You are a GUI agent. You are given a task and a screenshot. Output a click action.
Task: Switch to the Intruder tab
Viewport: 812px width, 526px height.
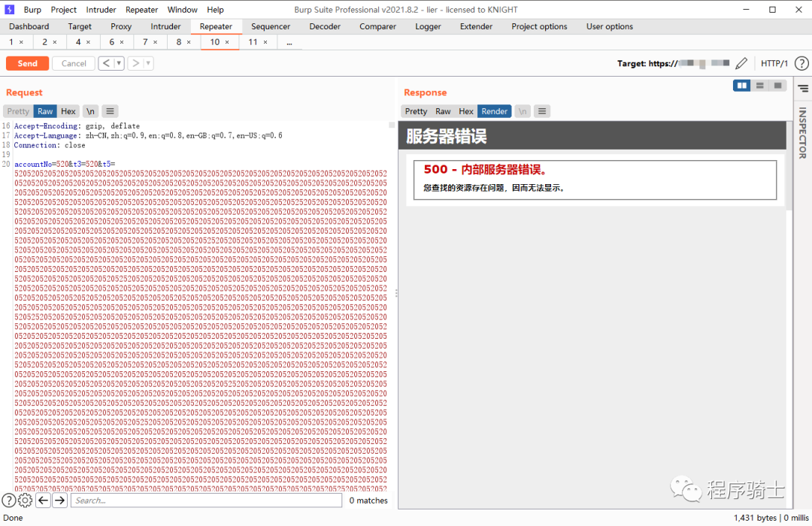[x=165, y=26]
